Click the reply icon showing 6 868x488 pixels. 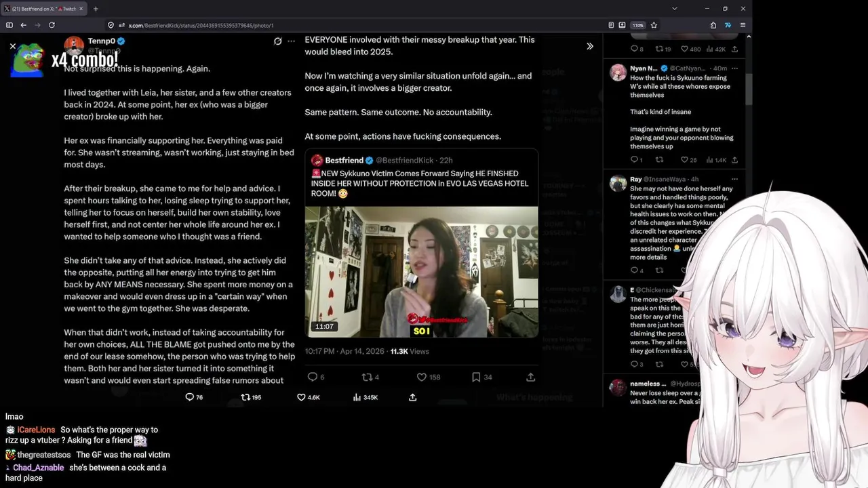pyautogui.click(x=313, y=377)
